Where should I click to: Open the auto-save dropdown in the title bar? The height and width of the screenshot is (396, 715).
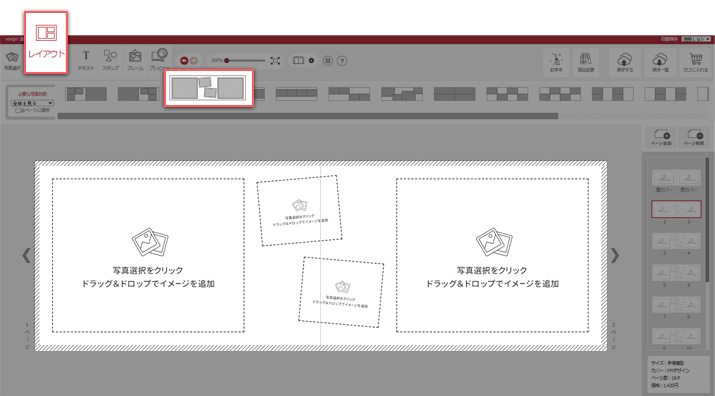pos(696,40)
